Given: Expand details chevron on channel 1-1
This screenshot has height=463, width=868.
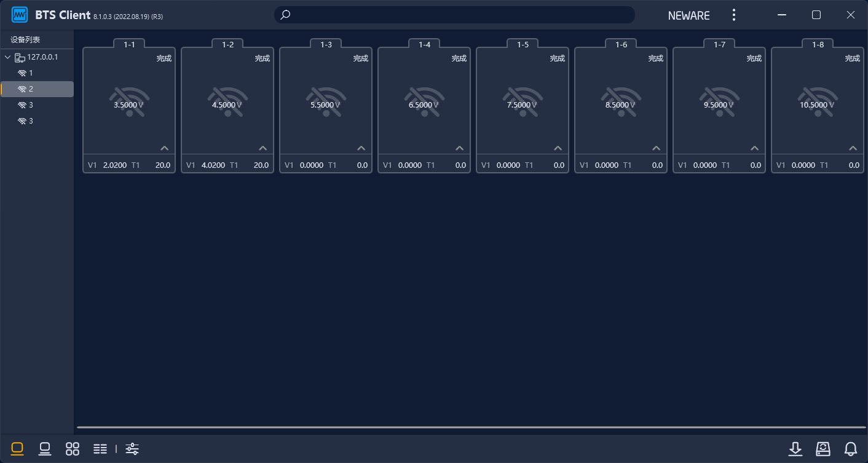Looking at the screenshot, I should pyautogui.click(x=165, y=148).
